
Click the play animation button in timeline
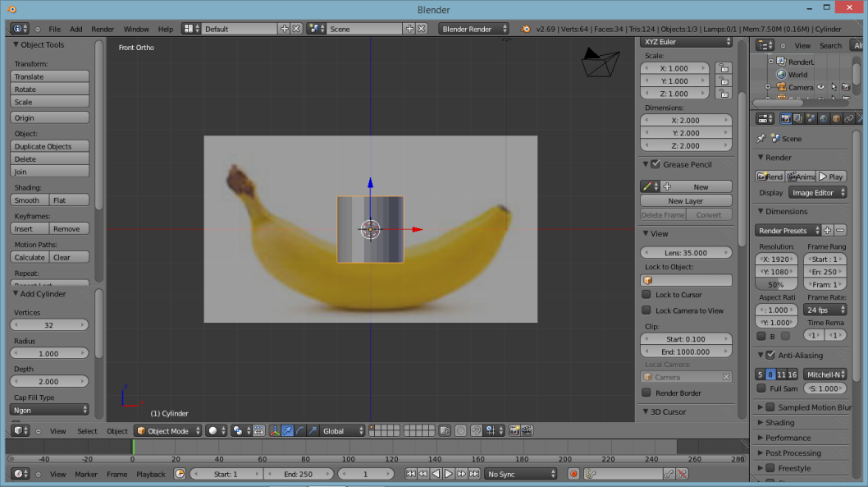tap(449, 474)
